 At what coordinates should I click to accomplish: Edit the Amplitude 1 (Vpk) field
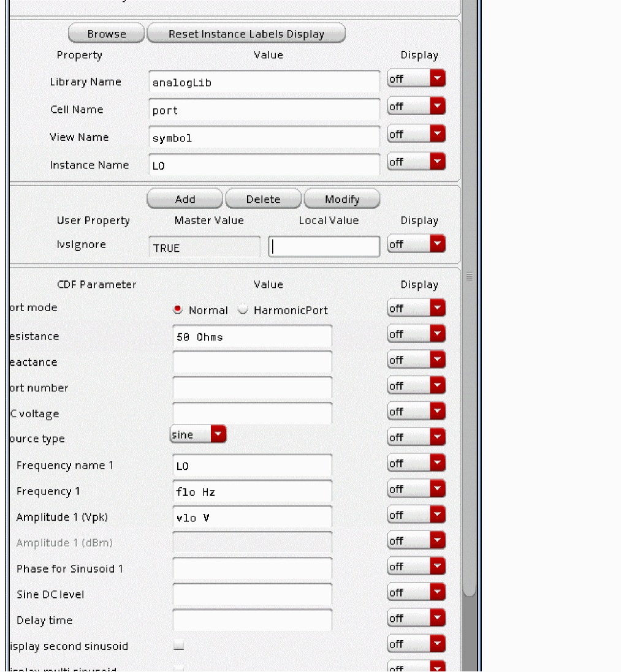click(252, 518)
